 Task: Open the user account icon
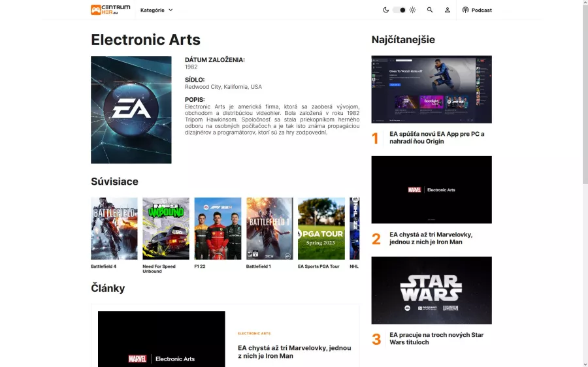pyautogui.click(x=448, y=10)
